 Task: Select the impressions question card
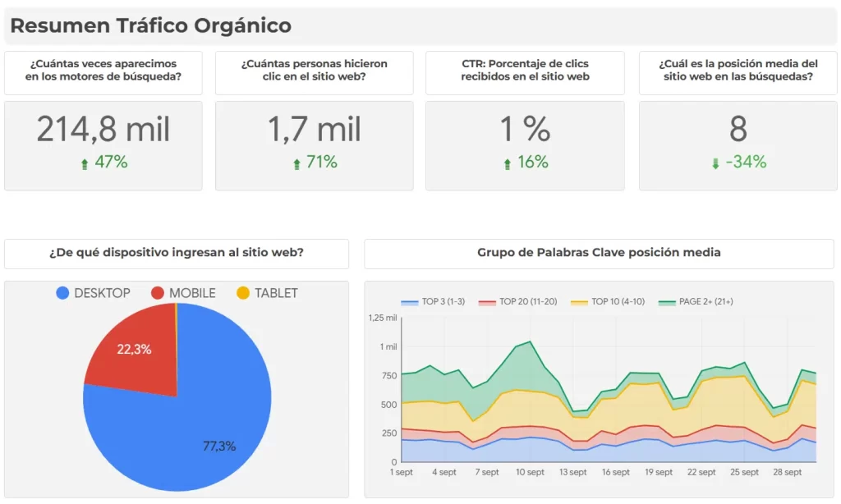click(103, 72)
